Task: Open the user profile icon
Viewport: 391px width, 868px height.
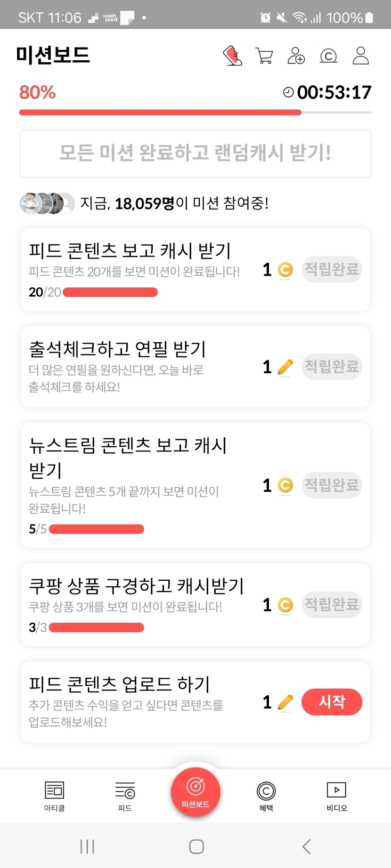Action: pos(361,56)
